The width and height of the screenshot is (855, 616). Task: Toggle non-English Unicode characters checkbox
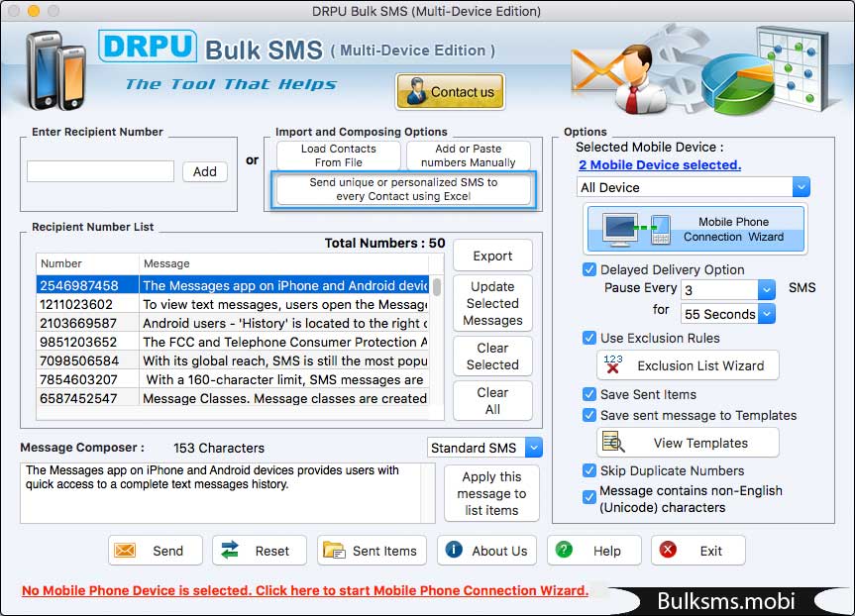point(588,497)
